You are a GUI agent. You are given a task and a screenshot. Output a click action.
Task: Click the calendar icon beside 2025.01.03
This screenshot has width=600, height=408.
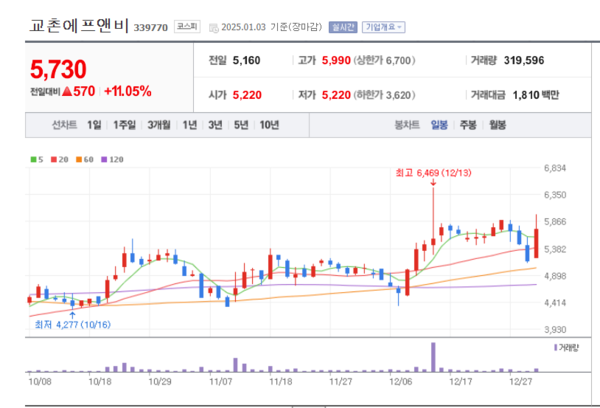214,28
